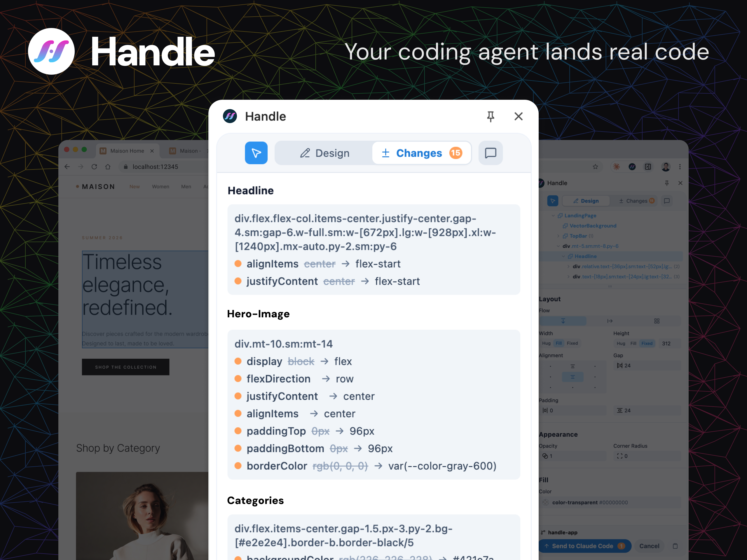Bookmark page with the star icon

pos(595,167)
